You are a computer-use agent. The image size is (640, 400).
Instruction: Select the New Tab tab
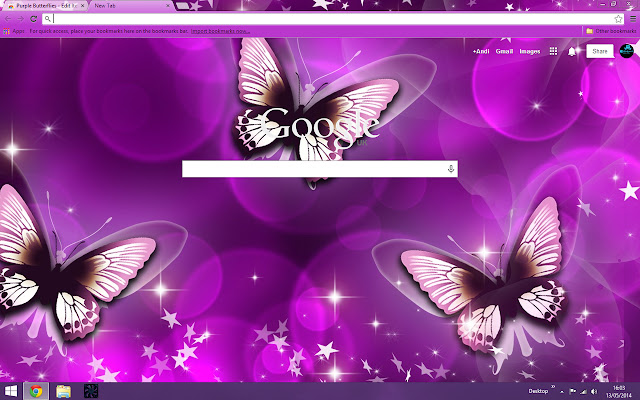131,6
